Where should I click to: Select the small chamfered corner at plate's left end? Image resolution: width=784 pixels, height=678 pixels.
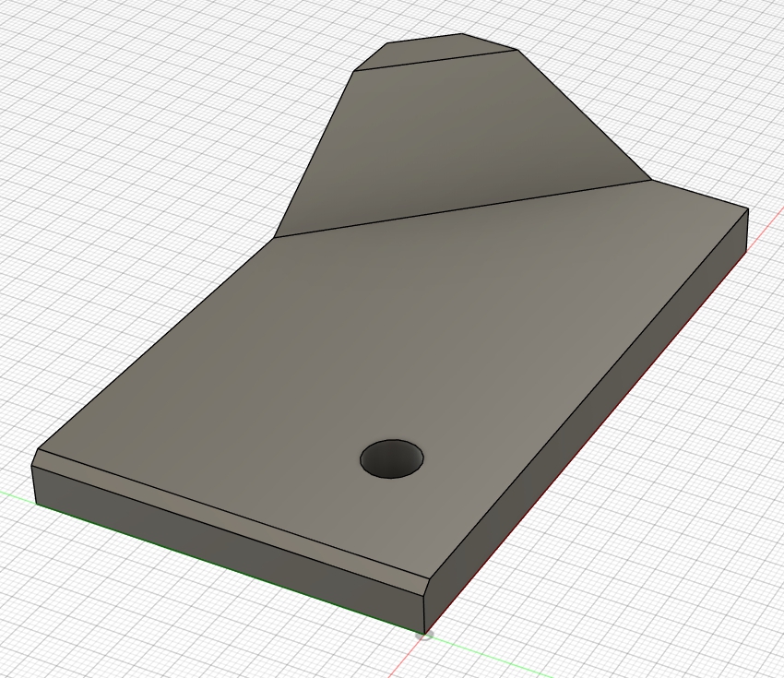tap(35, 458)
